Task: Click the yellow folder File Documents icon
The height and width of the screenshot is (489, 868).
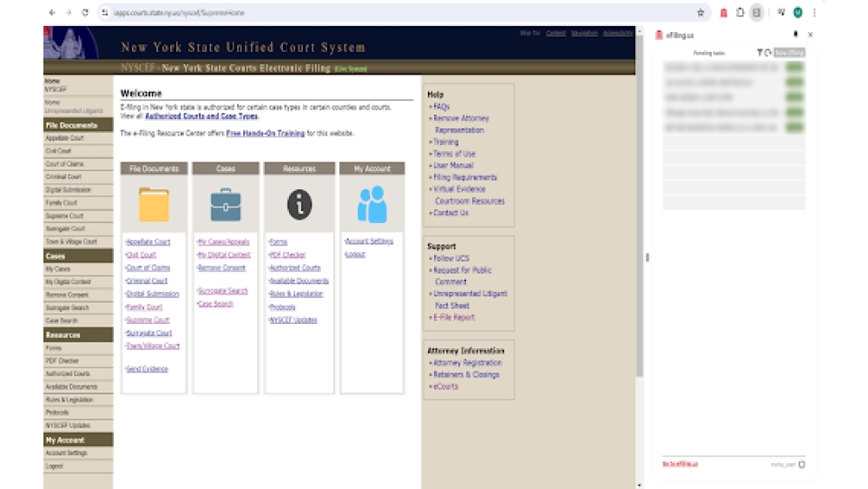Action: [154, 205]
